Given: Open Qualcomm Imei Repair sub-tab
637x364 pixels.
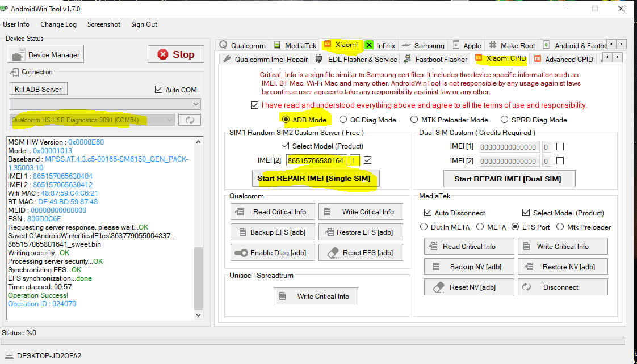Looking at the screenshot, I should coord(266,59).
